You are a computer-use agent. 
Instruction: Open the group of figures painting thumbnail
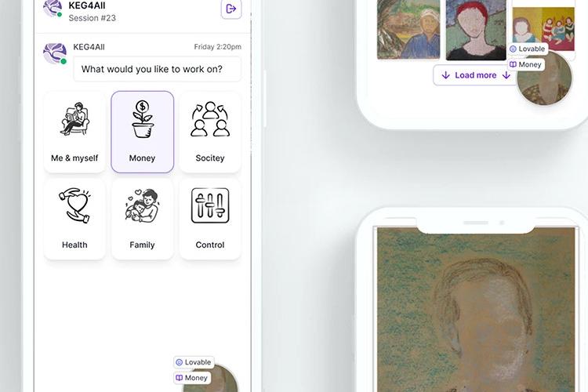(x=543, y=29)
